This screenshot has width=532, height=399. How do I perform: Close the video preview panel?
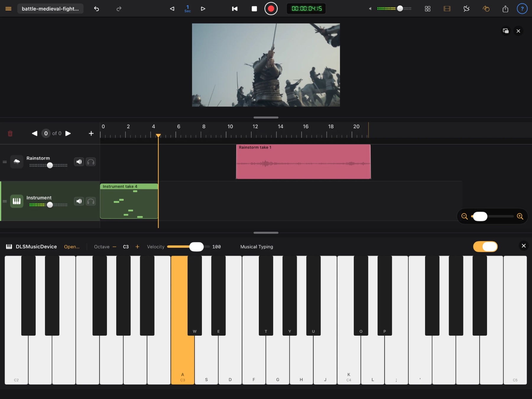[x=518, y=31]
